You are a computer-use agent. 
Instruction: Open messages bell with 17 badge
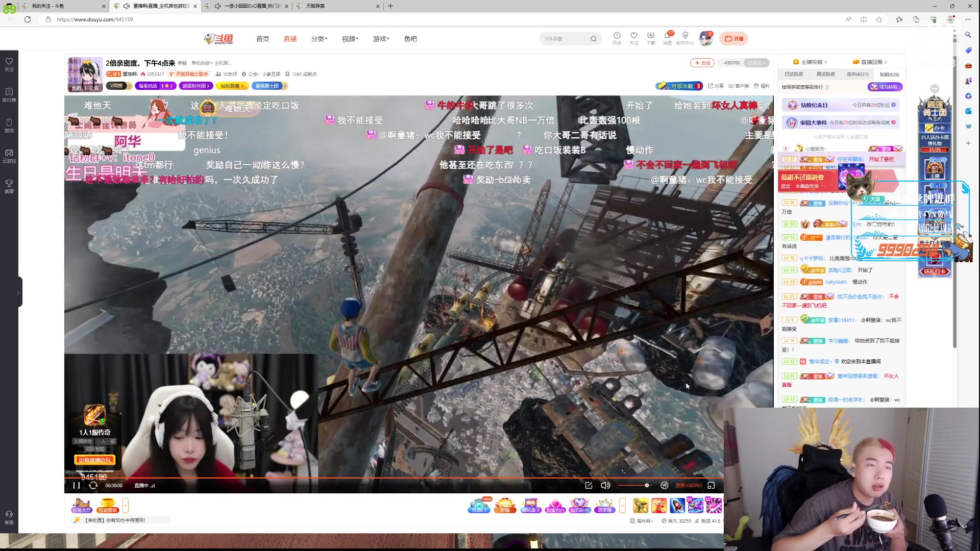point(668,38)
